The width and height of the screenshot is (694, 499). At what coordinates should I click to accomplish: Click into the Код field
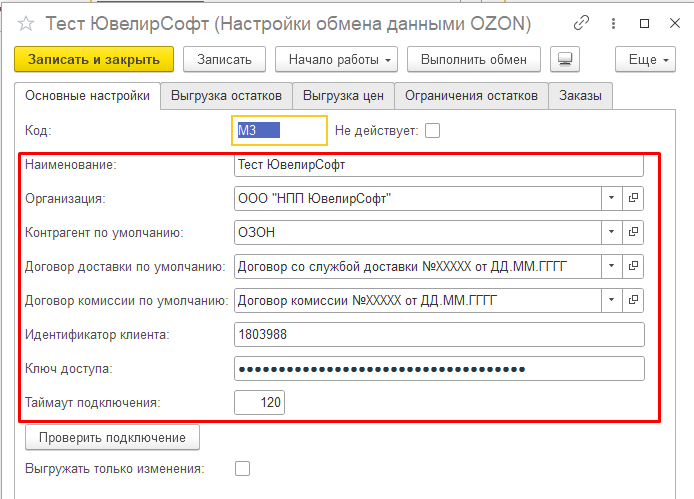point(279,131)
